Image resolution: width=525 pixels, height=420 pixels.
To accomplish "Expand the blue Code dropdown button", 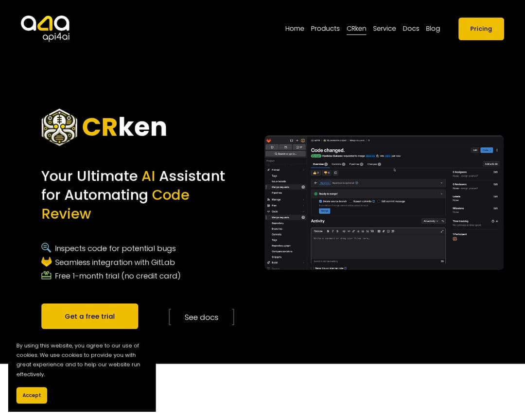I will 487,150.
